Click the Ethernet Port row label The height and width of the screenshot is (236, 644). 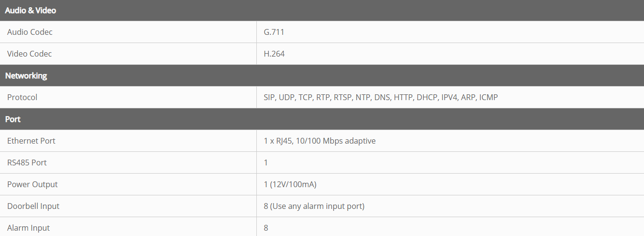(x=31, y=141)
